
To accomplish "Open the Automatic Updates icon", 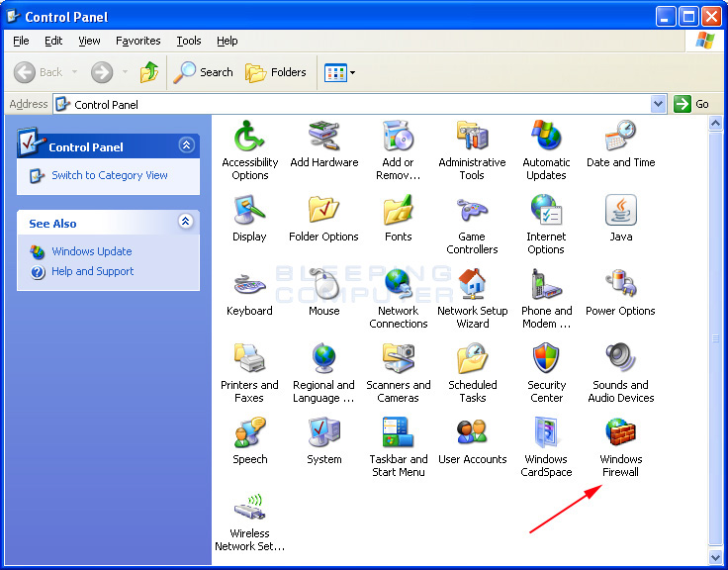I will point(546,137).
